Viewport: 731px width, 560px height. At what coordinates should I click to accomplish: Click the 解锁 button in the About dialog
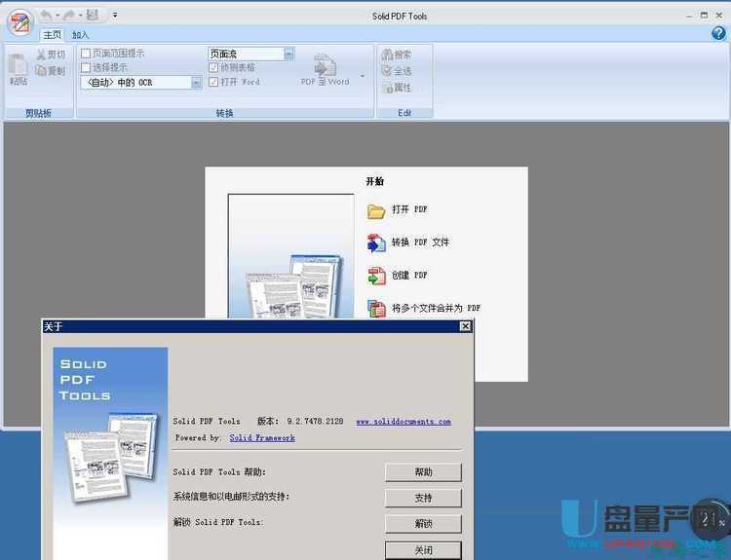pos(423,524)
